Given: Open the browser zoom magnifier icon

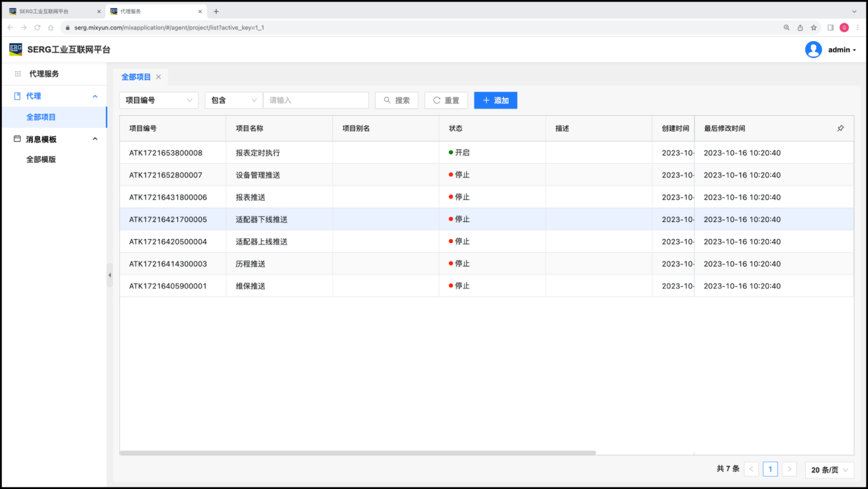Looking at the screenshot, I should pos(787,27).
